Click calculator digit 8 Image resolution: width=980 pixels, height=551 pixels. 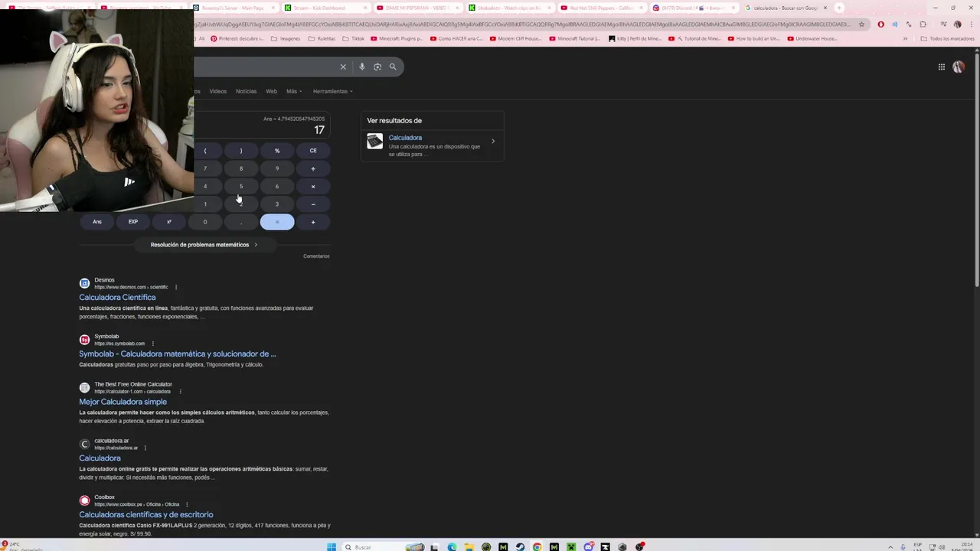[241, 168]
